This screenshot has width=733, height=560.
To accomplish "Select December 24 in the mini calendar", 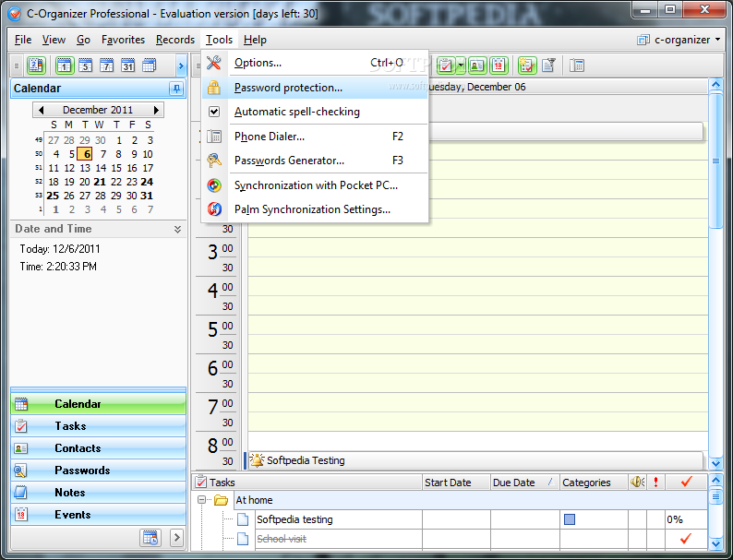I will coord(147,182).
